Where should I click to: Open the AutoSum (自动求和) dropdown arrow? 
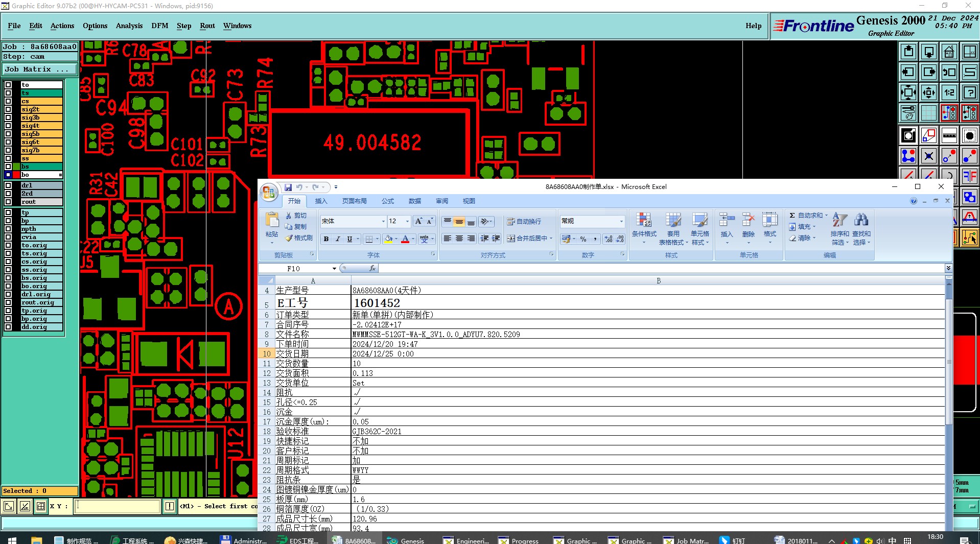point(826,216)
